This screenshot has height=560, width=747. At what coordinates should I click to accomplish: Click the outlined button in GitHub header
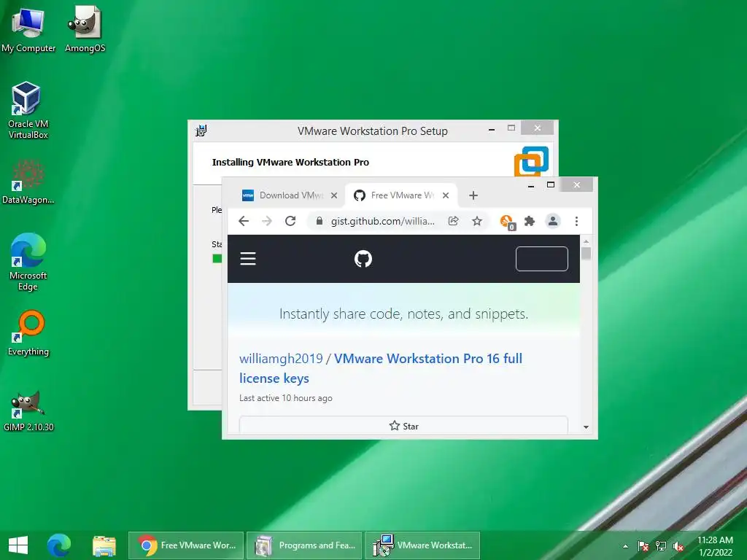pos(542,259)
